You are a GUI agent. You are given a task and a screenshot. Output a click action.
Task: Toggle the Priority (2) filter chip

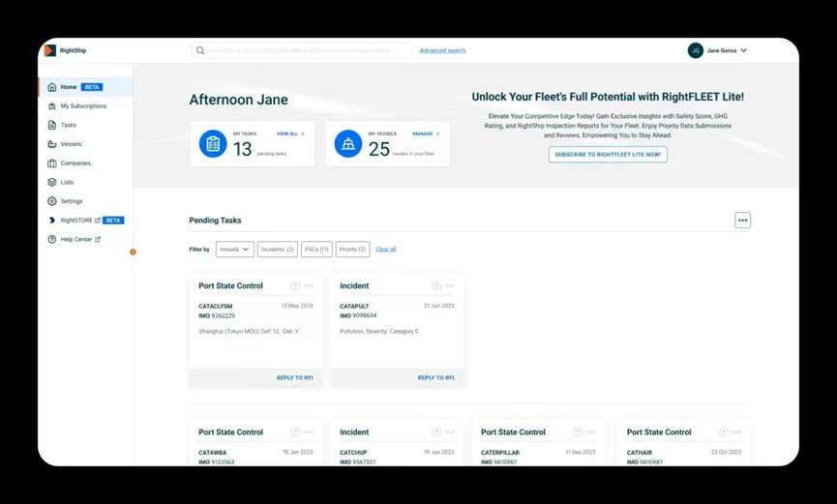click(352, 250)
